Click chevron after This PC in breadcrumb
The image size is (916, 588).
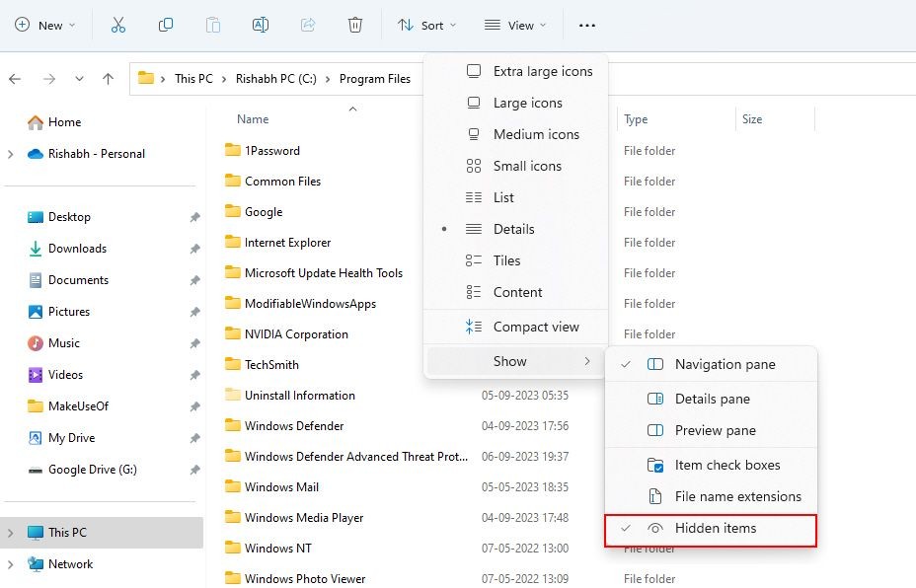(x=224, y=79)
